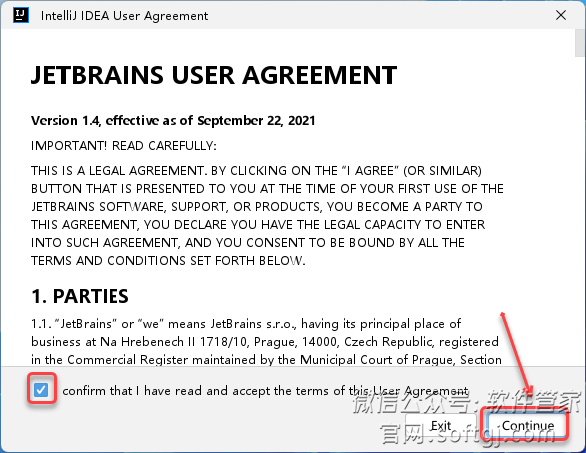The height and width of the screenshot is (453, 586).
Task: Click the 'IntelliJ IDEA User Agreement' title text
Action: pos(124,16)
